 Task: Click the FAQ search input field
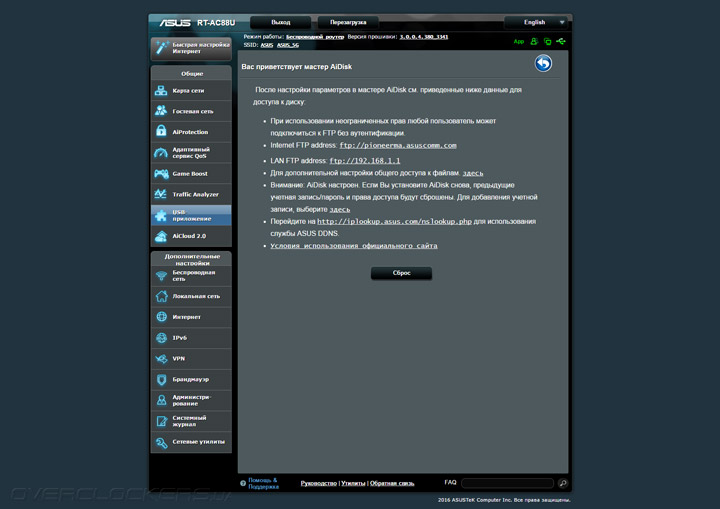click(x=507, y=483)
